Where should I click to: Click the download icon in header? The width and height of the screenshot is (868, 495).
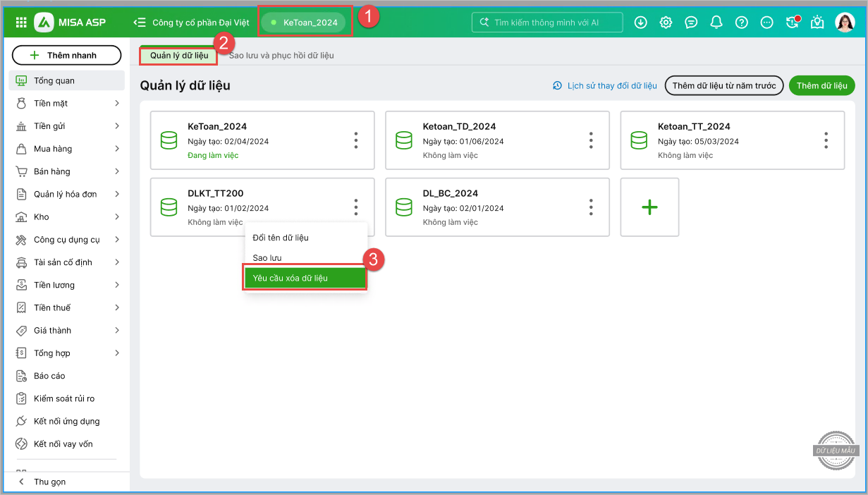pos(640,23)
